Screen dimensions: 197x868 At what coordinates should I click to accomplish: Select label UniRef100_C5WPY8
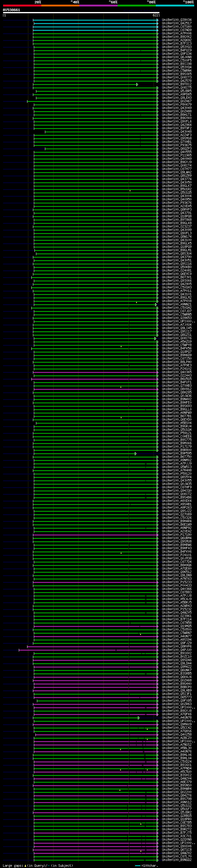[177, 345]
